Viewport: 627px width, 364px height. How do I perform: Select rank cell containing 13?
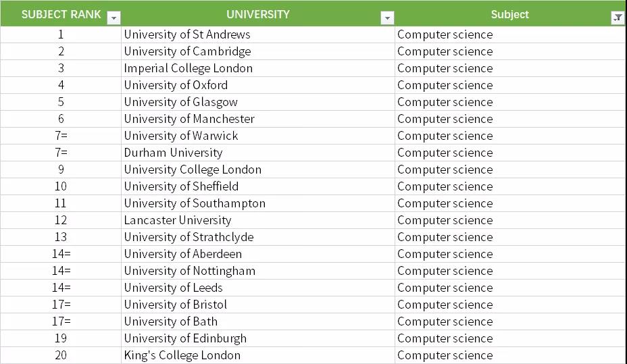pyautogui.click(x=61, y=237)
